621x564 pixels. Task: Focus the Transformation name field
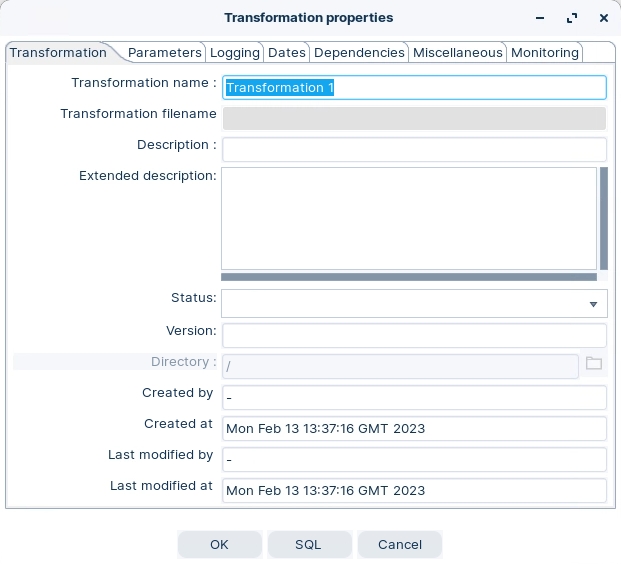click(x=414, y=88)
